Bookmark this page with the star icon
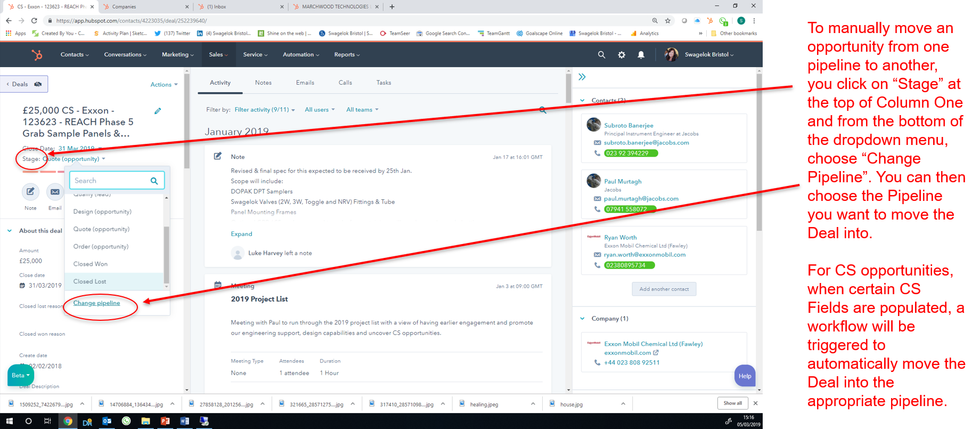Image resolution: width=980 pixels, height=429 pixels. [x=668, y=21]
